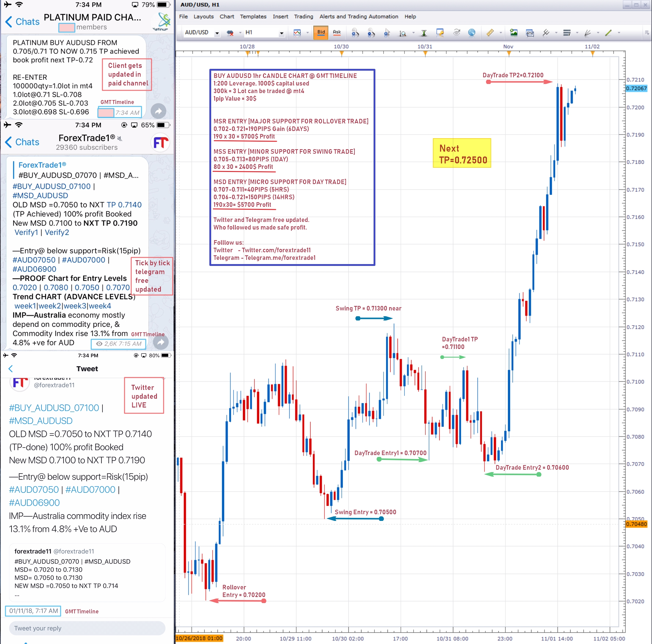The height and width of the screenshot is (644, 652).
Task: Select the angle fan lines tool
Action: coord(587,32)
